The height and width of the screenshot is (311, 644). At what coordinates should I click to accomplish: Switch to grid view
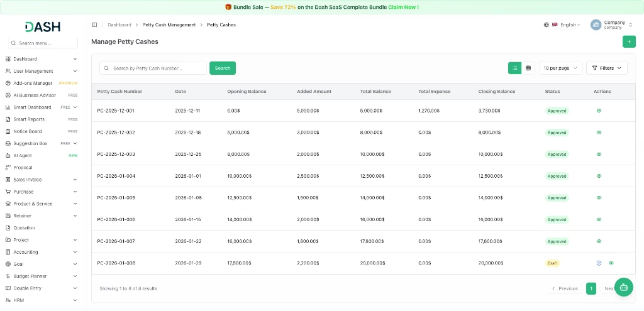point(528,68)
